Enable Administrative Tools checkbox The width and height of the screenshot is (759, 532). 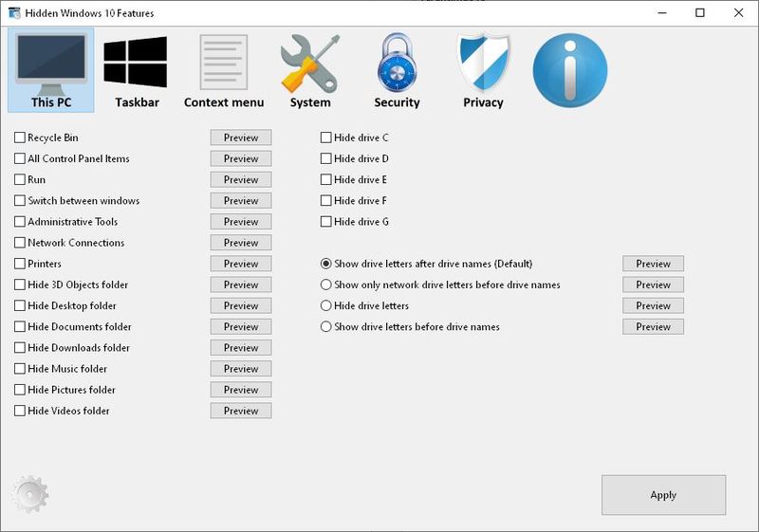[x=20, y=222]
